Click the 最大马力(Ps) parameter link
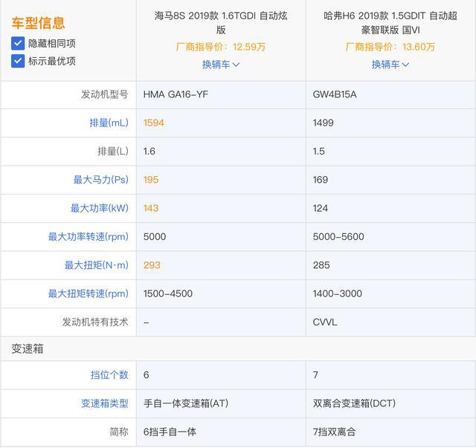The height and width of the screenshot is (448, 476). tap(101, 180)
